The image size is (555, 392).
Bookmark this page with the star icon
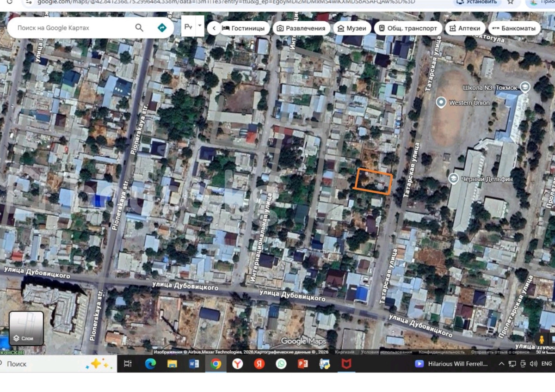pos(511,2)
